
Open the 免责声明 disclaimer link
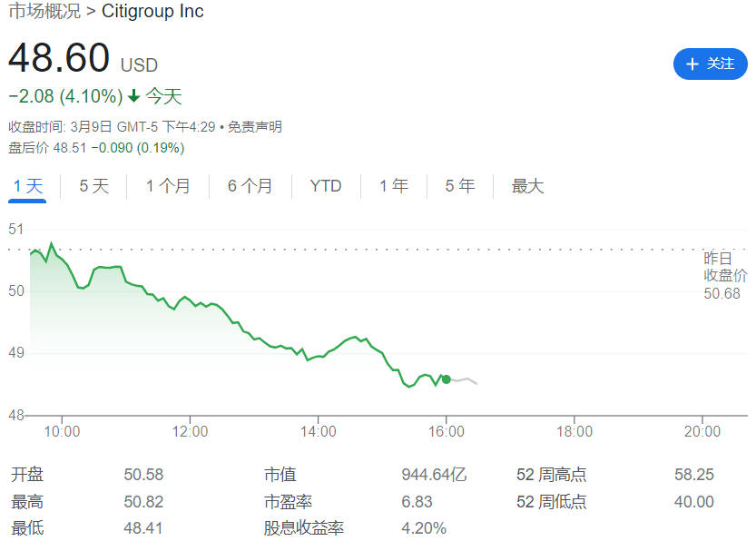pyautogui.click(x=253, y=127)
